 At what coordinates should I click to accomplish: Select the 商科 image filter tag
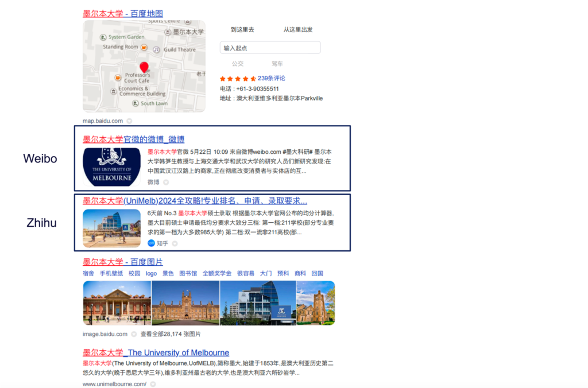click(x=300, y=273)
